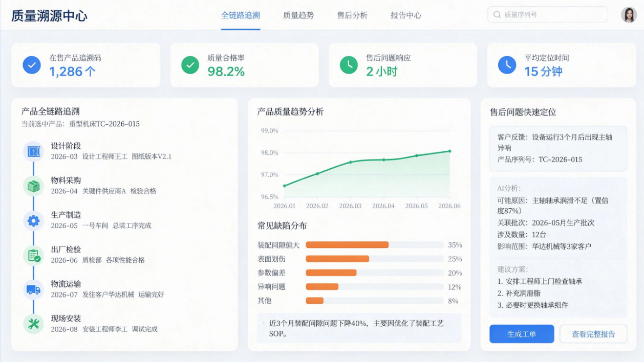This screenshot has width=644, height=362.
Task: Click the search magnifier icon
Action: [497, 15]
